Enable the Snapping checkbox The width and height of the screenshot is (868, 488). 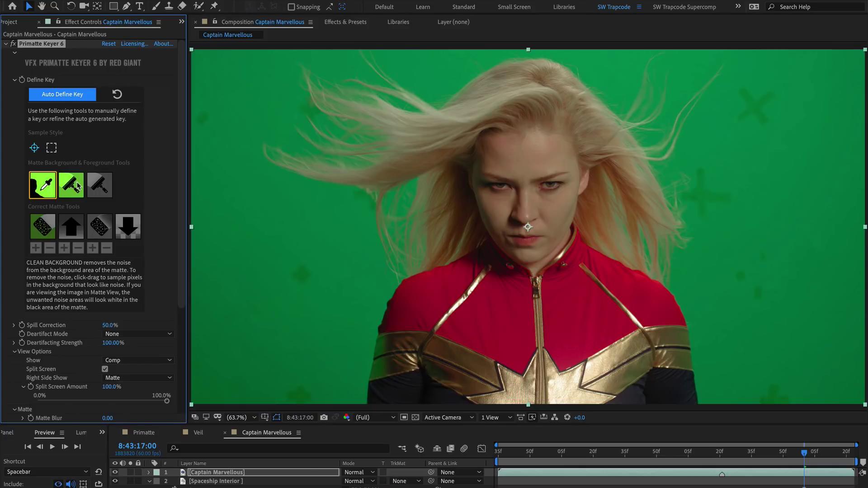point(292,7)
